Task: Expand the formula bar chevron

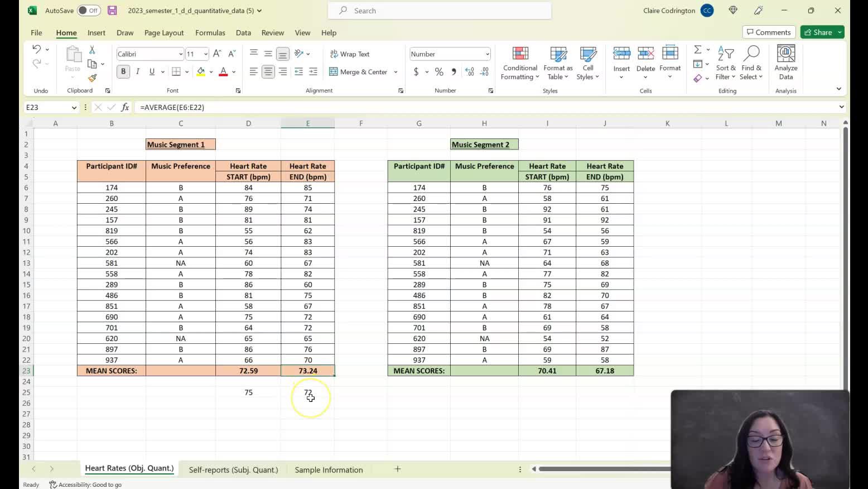Action: point(841,107)
